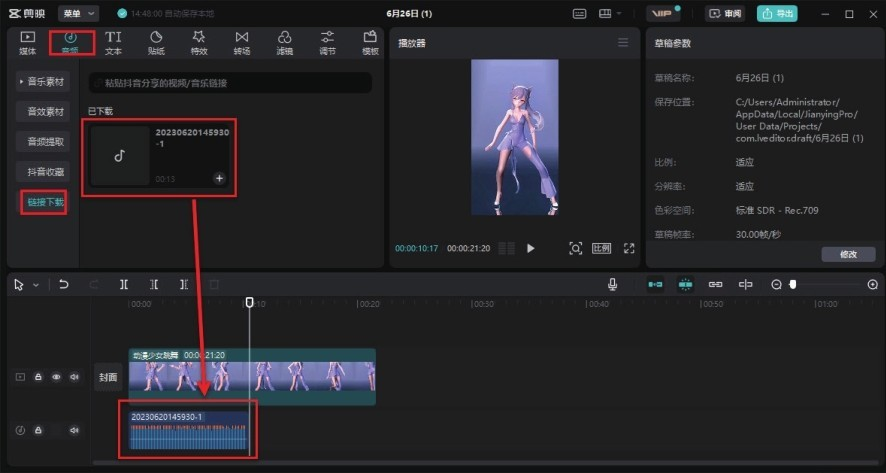Toggle preview axis
886x473 pixels.
coord(745,285)
